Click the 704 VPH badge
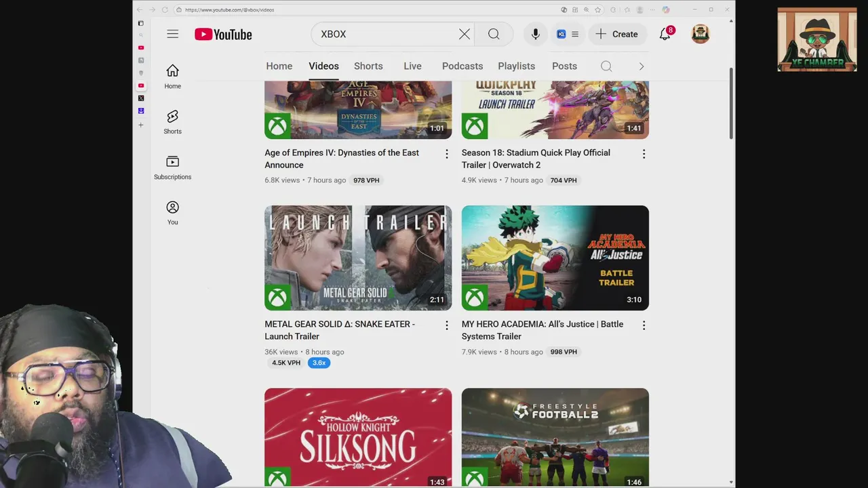 point(564,180)
